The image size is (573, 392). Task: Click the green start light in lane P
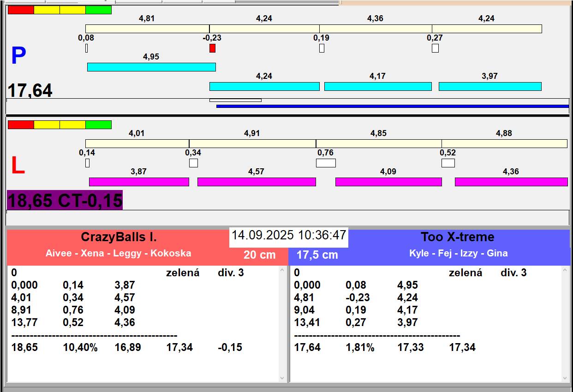coord(98,10)
